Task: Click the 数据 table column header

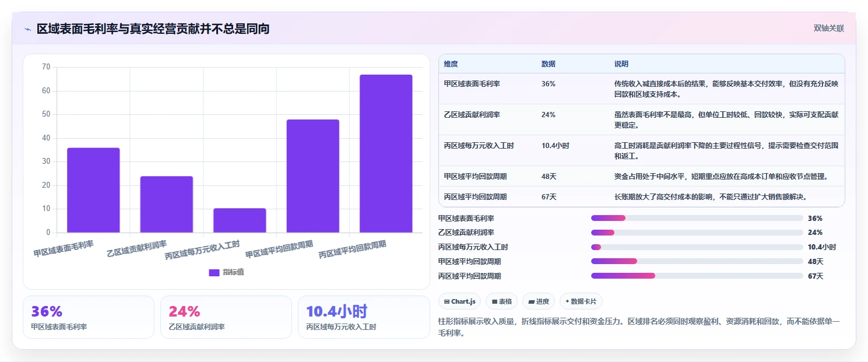Action: tap(549, 64)
